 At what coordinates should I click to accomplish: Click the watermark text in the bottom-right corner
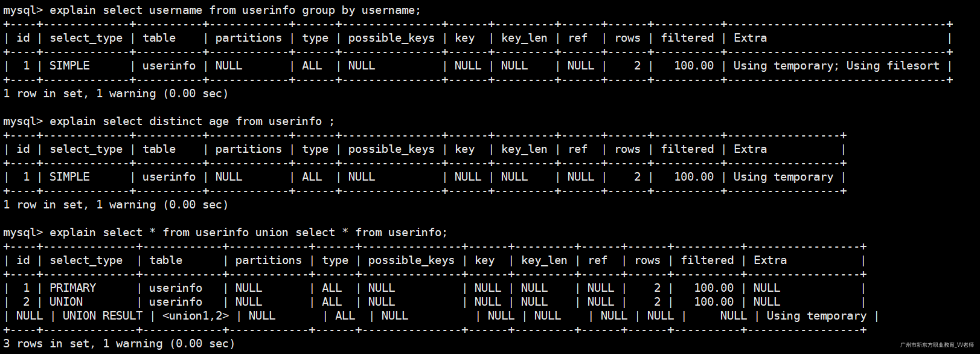[x=937, y=345]
